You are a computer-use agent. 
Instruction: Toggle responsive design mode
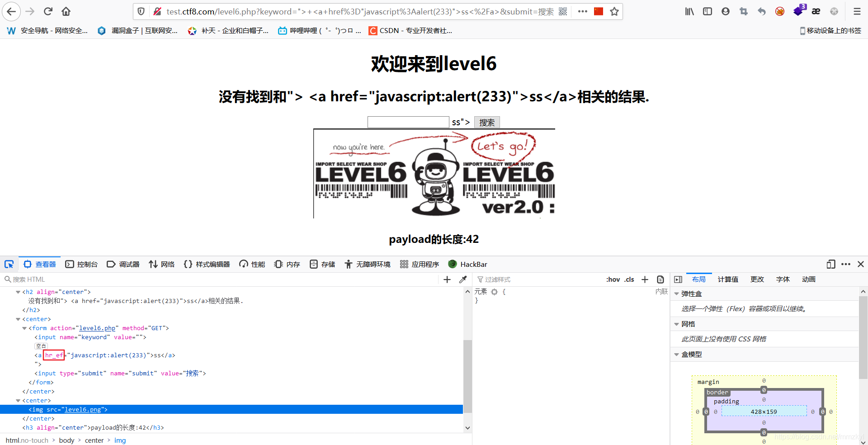(x=831, y=264)
